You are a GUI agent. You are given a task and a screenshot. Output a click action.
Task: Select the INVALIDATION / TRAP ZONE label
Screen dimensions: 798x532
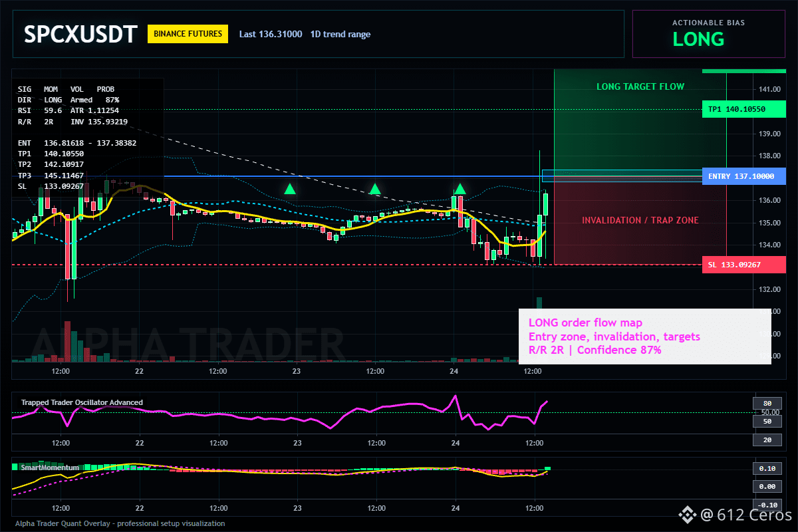pyautogui.click(x=640, y=220)
